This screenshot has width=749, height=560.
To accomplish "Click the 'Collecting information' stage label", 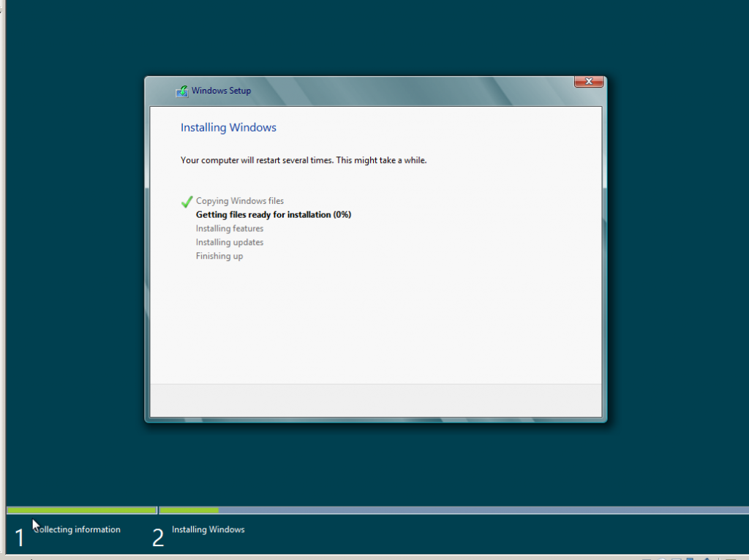I will pos(77,529).
